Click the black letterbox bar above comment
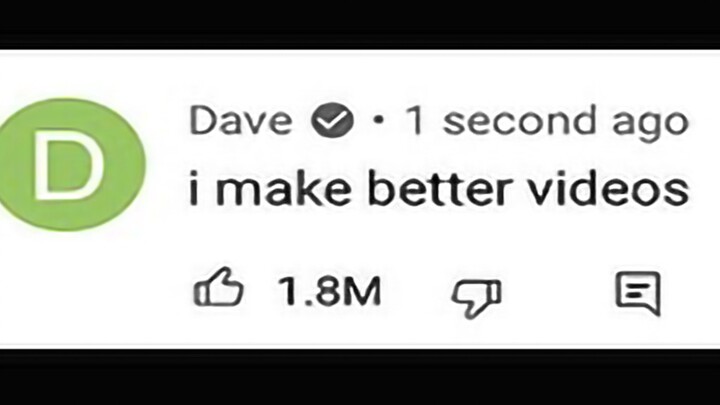 tap(360, 23)
